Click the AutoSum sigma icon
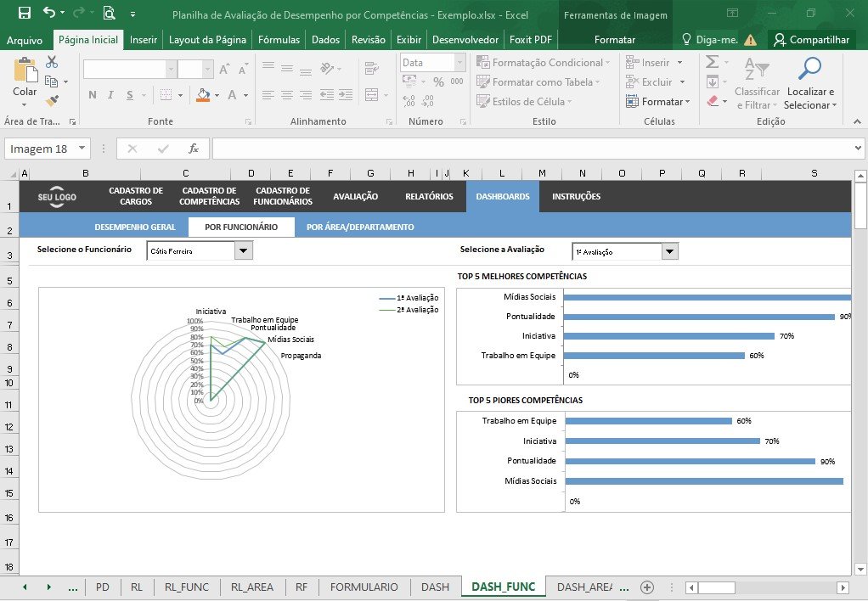The width and height of the screenshot is (868, 601). pos(713,61)
